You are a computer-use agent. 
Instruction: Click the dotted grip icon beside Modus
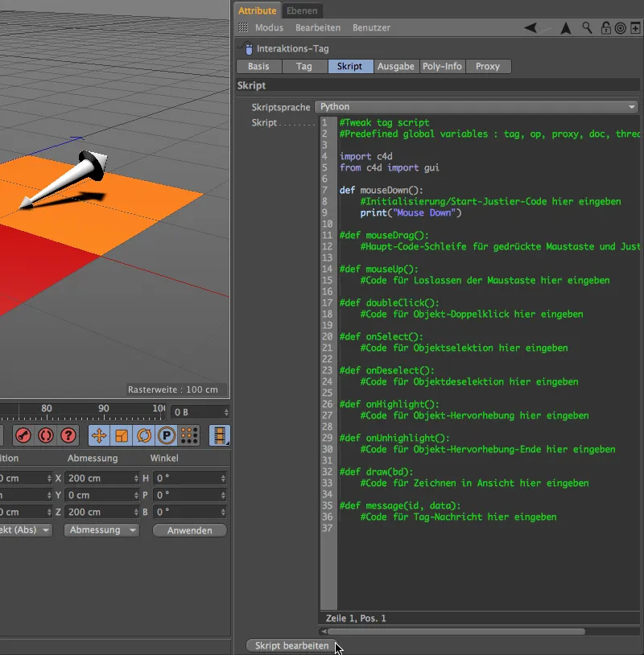(x=243, y=27)
